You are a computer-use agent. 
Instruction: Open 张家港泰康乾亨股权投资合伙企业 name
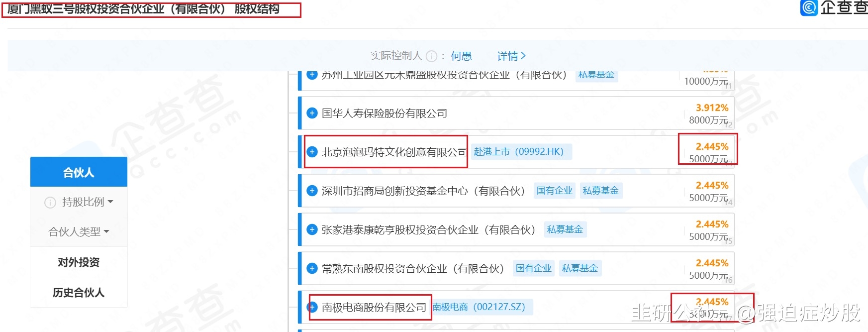tap(428, 229)
